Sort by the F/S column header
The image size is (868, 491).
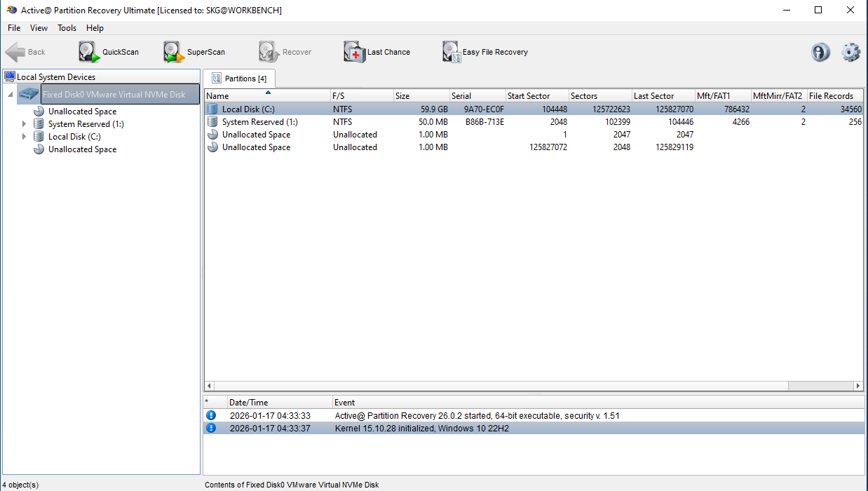362,95
